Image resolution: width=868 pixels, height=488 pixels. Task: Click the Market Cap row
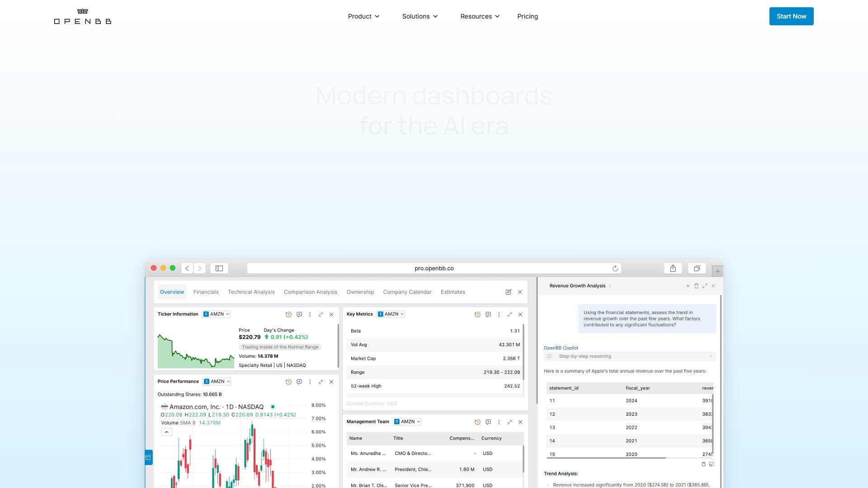point(435,358)
